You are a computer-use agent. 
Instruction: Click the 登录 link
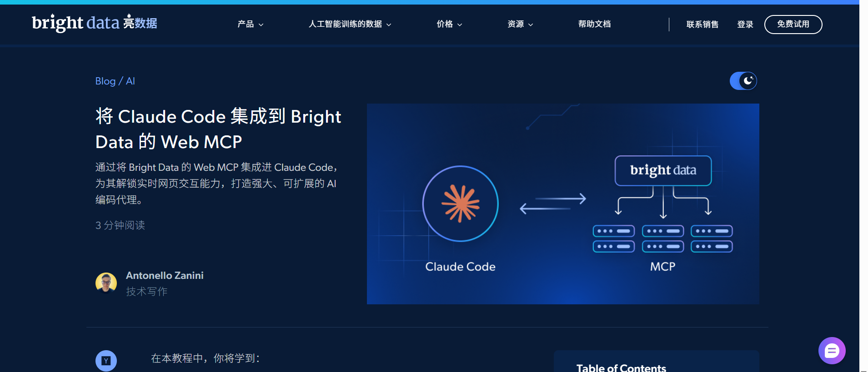pyautogui.click(x=745, y=25)
